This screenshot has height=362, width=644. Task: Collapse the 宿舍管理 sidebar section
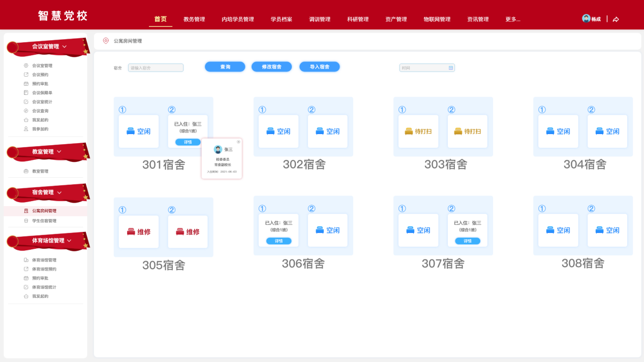coord(59,192)
